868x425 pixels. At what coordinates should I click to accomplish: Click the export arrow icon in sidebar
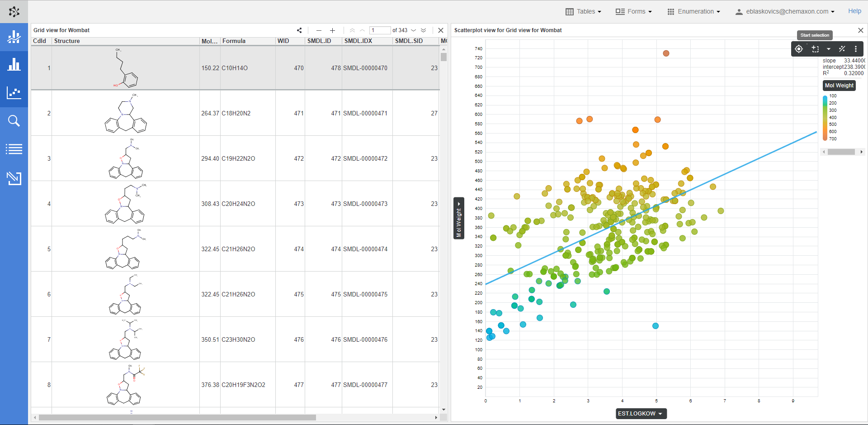[14, 178]
